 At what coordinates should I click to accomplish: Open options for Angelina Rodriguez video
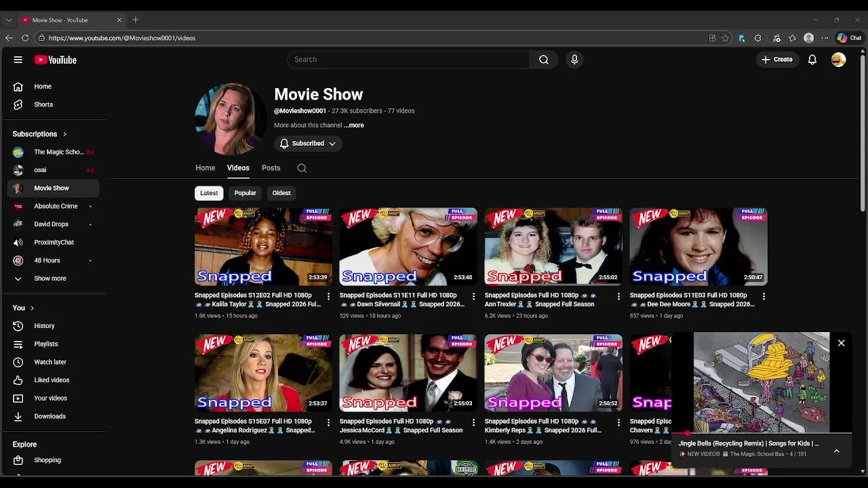tap(329, 422)
